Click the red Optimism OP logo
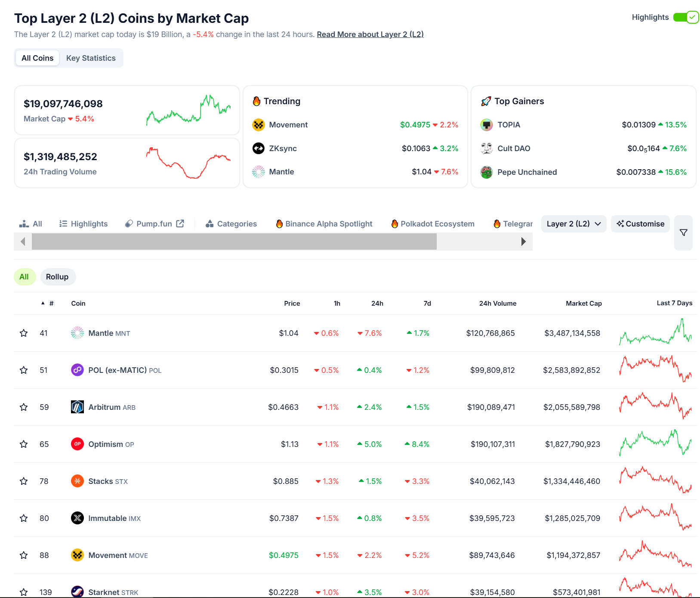The width and height of the screenshot is (700, 598). click(77, 444)
